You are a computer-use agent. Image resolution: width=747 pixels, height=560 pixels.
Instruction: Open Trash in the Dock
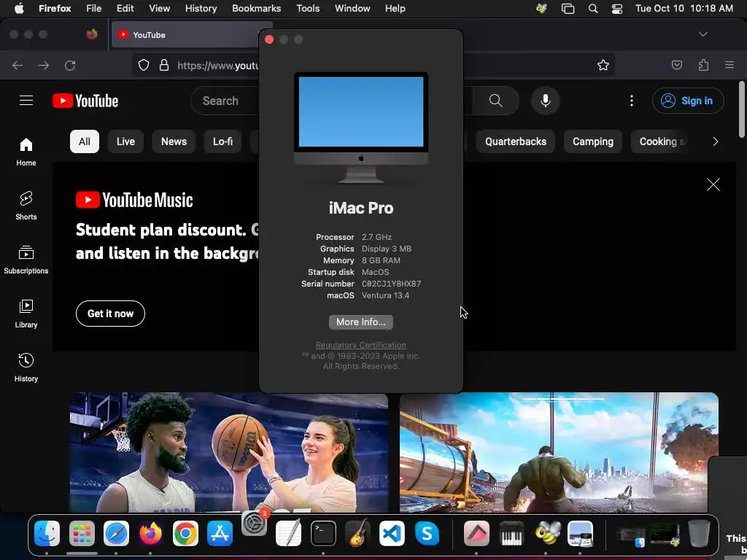pyautogui.click(x=699, y=533)
